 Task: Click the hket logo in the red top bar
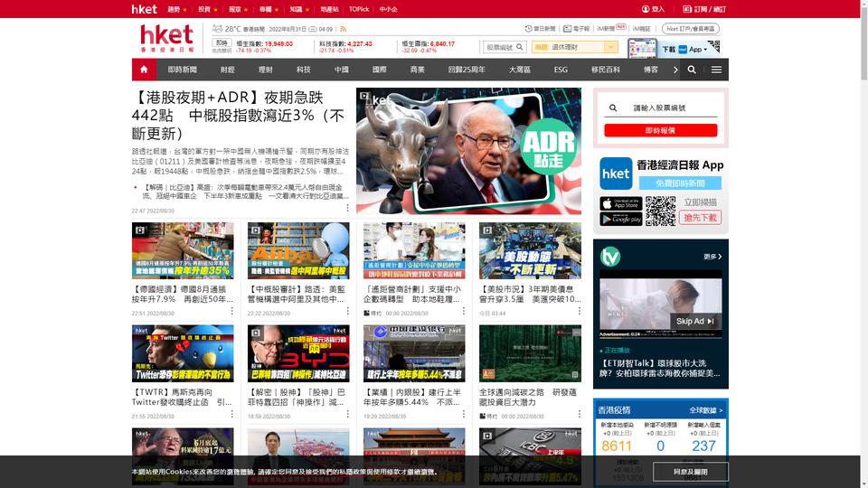(144, 9)
